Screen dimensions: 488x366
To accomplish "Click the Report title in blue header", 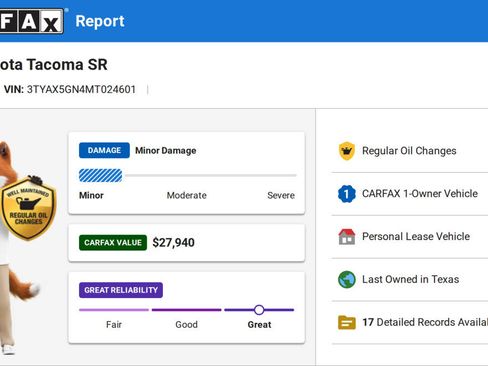I will click(100, 21).
